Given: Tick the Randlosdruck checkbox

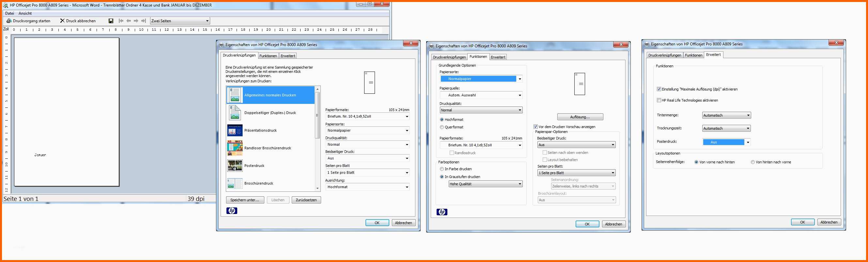Looking at the screenshot, I should tap(452, 153).
